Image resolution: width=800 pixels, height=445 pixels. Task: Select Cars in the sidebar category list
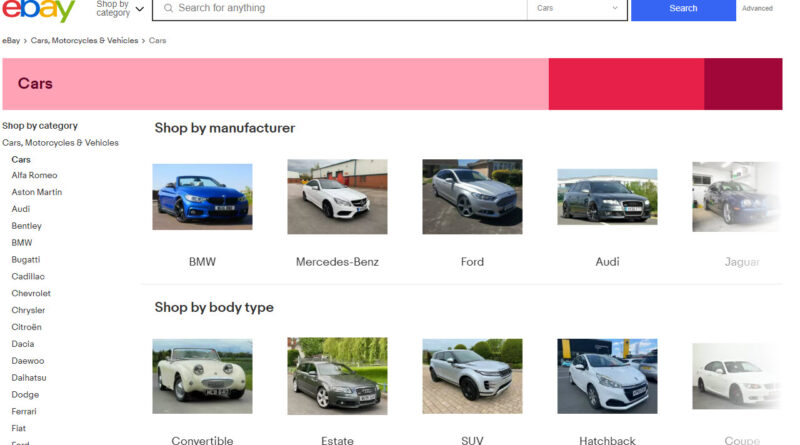click(21, 160)
